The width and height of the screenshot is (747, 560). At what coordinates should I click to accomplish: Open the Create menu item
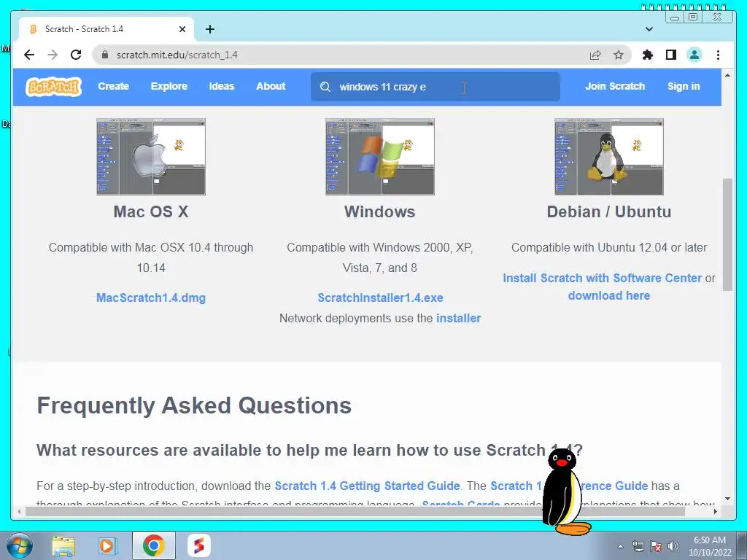point(113,86)
